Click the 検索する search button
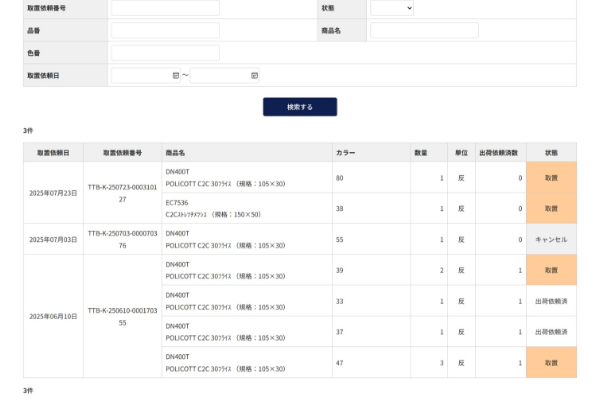Image resolution: width=600 pixels, height=400 pixels. 300,107
